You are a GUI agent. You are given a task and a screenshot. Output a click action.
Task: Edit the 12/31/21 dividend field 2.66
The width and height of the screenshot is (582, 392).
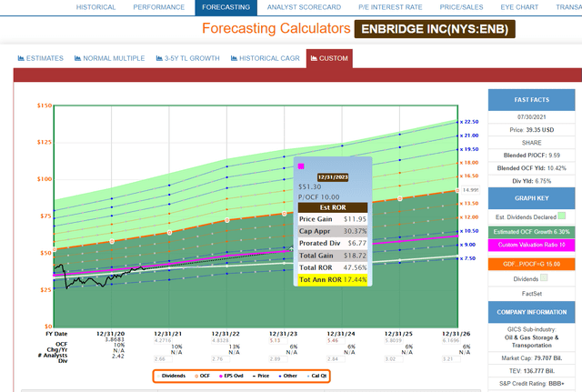[x=163, y=359]
